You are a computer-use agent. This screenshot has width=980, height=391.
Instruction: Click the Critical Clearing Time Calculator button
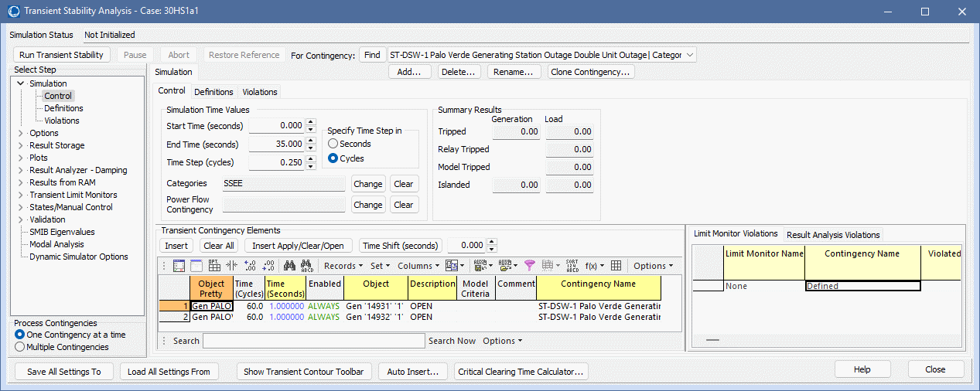pos(521,372)
